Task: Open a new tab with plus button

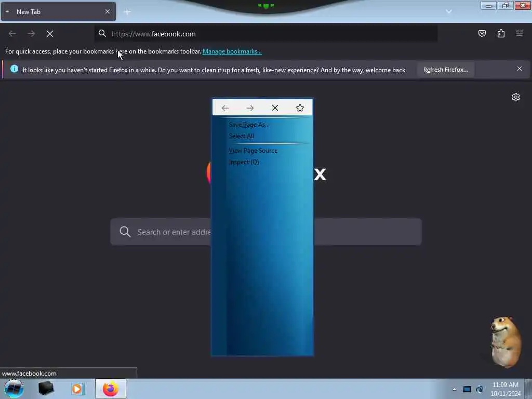Action: pos(127,12)
